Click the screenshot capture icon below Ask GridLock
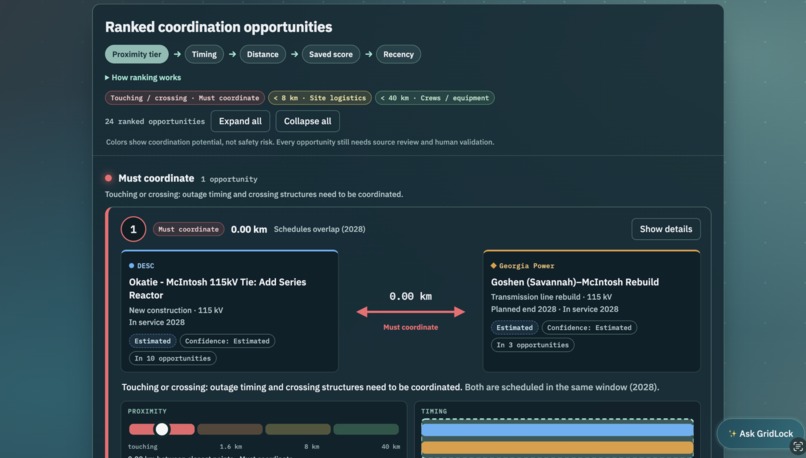This screenshot has height=458, width=806. (x=797, y=447)
